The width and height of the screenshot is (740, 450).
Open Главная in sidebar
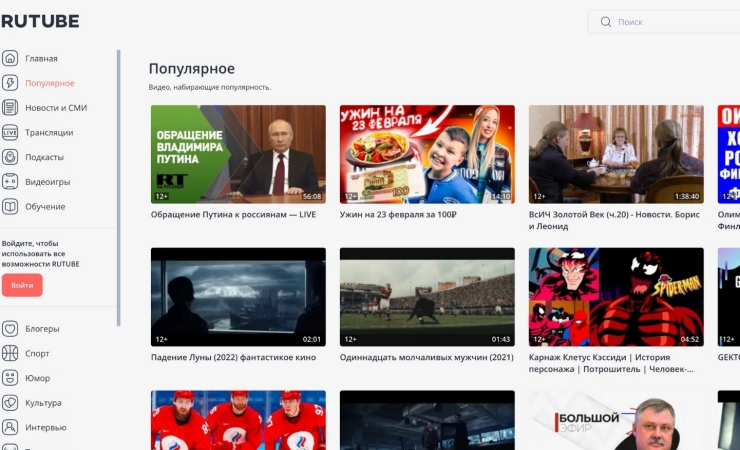click(x=42, y=58)
